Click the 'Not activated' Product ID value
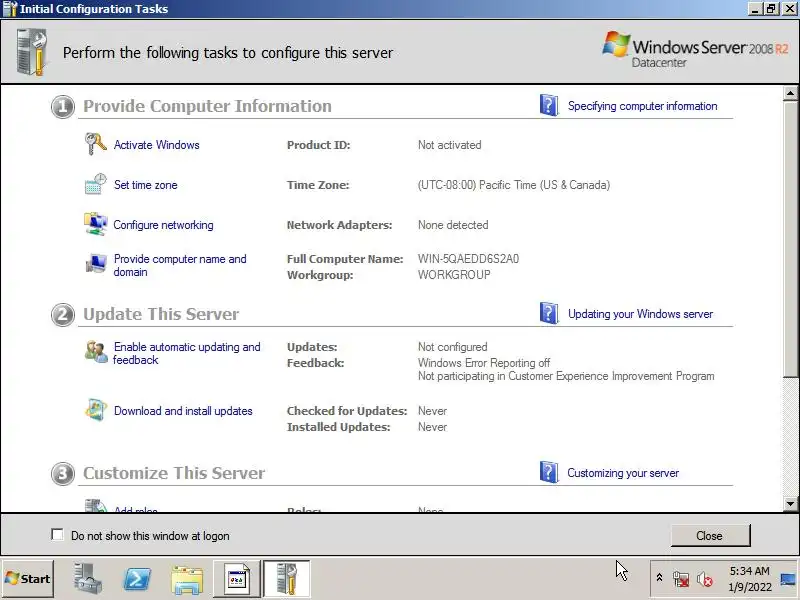 click(x=449, y=145)
